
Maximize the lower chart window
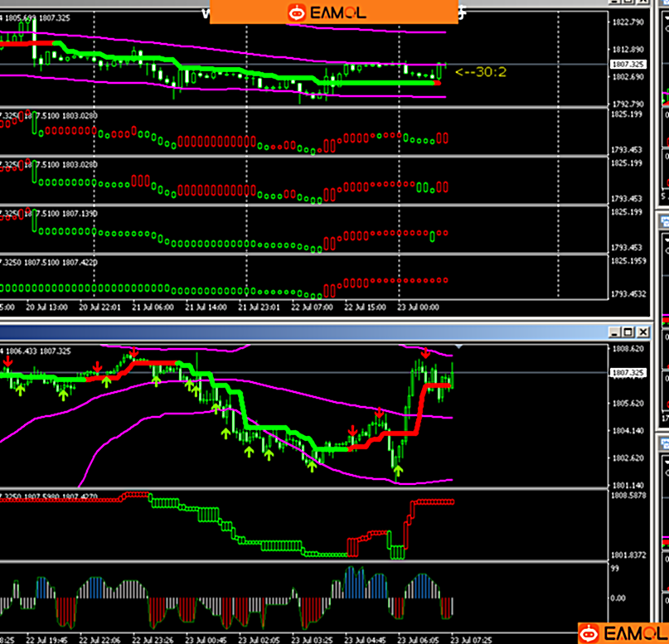coord(628,332)
